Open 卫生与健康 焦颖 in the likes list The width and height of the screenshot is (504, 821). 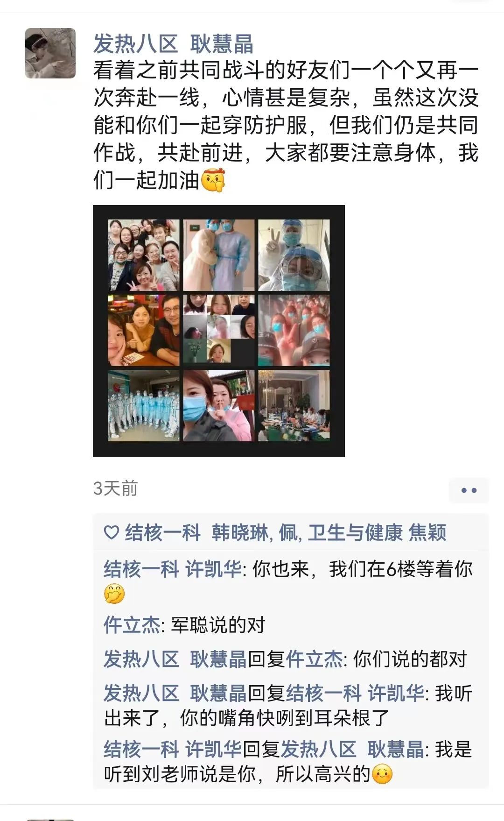(x=377, y=532)
